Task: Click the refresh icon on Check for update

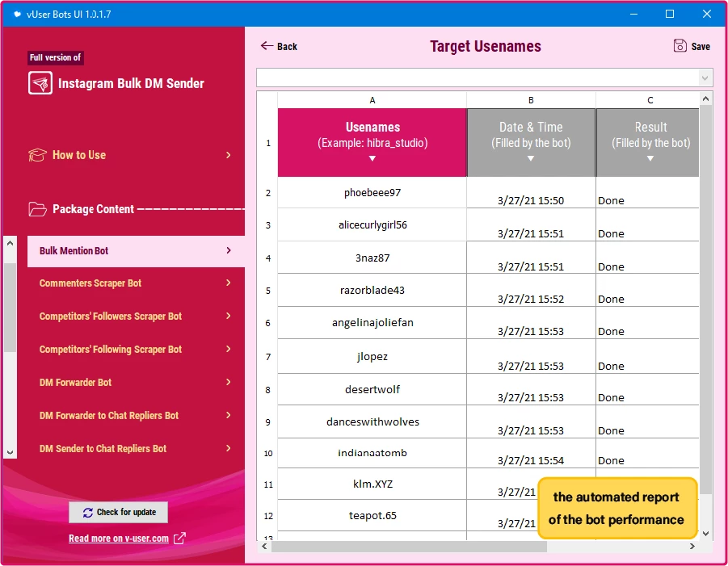Action: click(x=88, y=513)
